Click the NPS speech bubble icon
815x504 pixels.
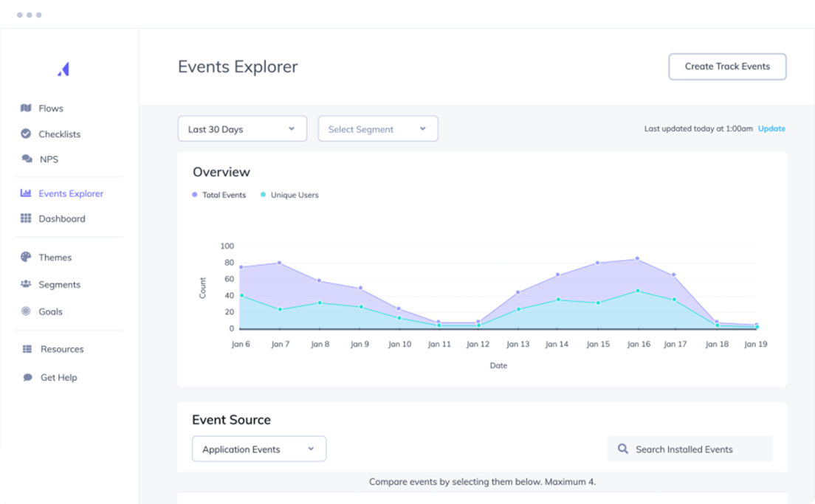pyautogui.click(x=24, y=159)
